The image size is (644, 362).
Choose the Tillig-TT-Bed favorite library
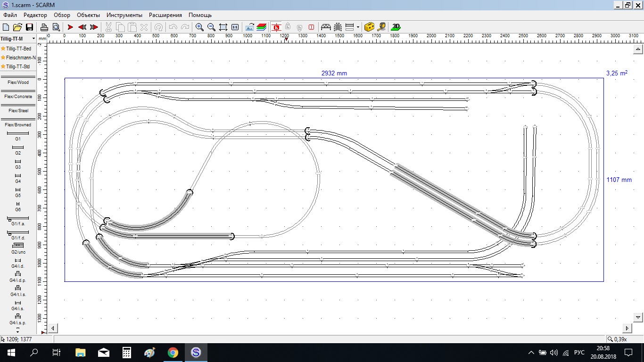click(x=18, y=49)
